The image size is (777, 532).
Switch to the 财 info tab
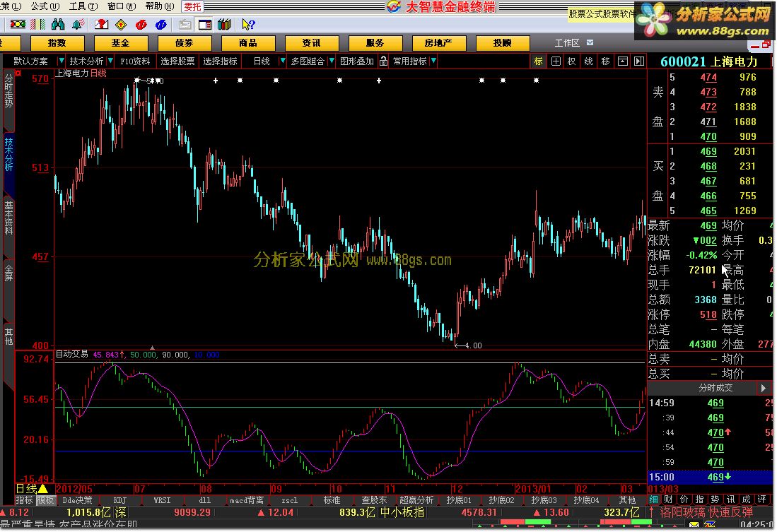[x=669, y=500]
